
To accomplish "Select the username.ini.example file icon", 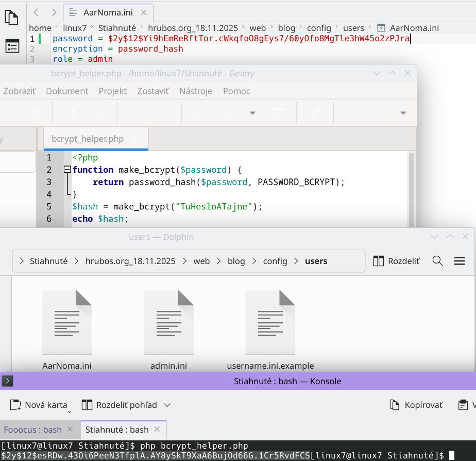I will click(270, 322).
